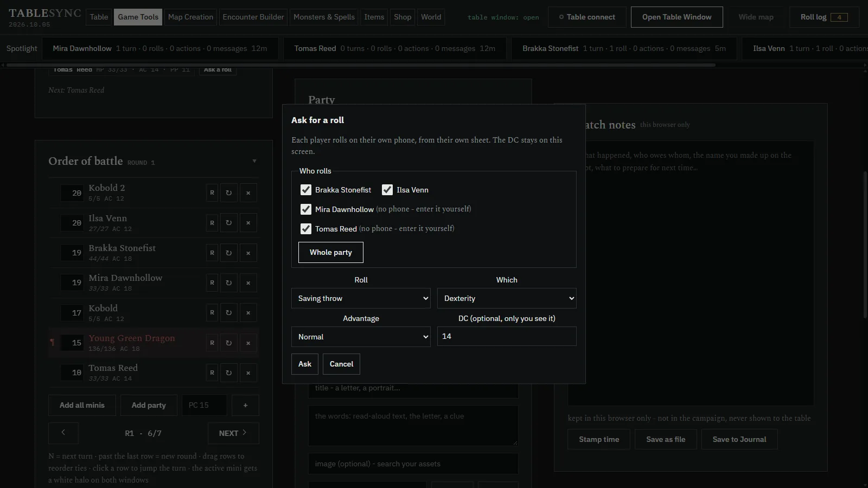This screenshot has height=488, width=868.
Task: Open the Monsters & Spells tab
Action: pyautogui.click(x=324, y=17)
